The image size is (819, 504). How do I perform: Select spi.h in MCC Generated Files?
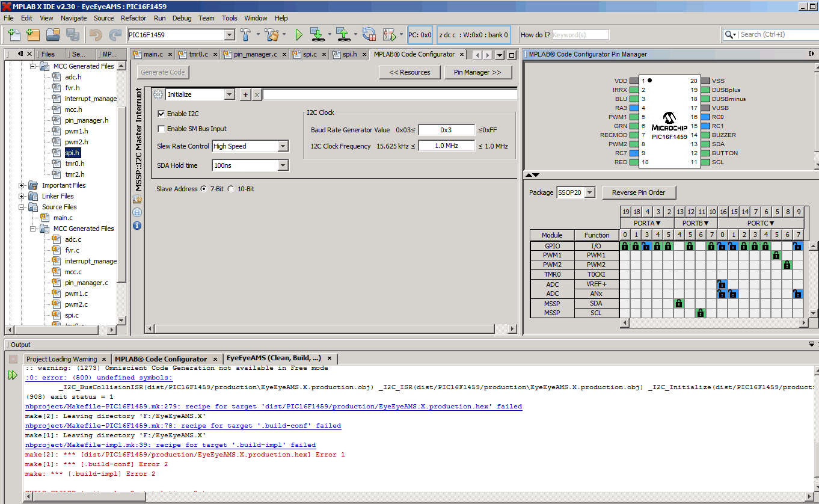click(x=72, y=153)
